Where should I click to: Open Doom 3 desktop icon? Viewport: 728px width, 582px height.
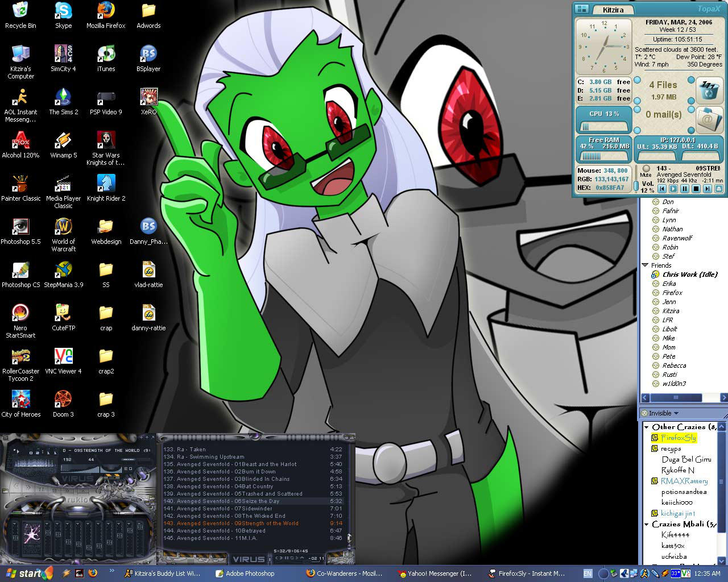(x=63, y=404)
